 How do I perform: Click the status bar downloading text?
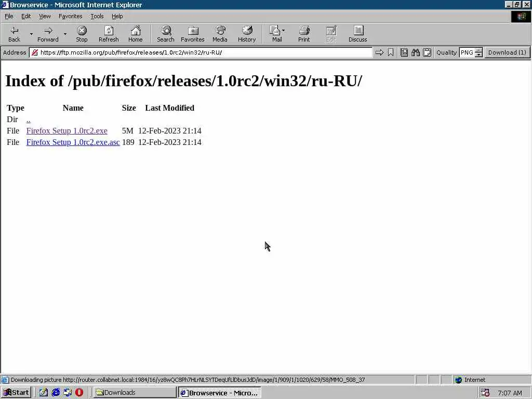pos(188,380)
